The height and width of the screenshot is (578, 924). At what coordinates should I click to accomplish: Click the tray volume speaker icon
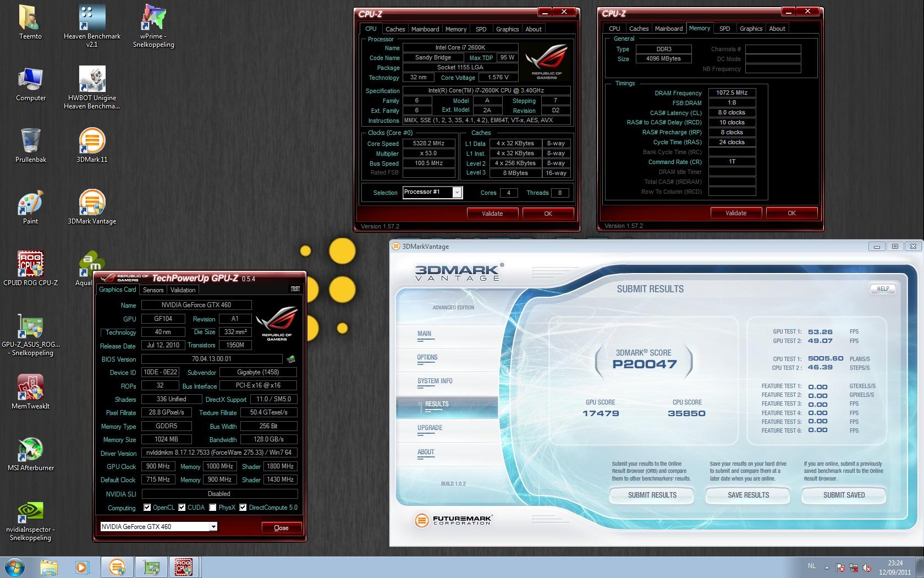click(x=867, y=568)
